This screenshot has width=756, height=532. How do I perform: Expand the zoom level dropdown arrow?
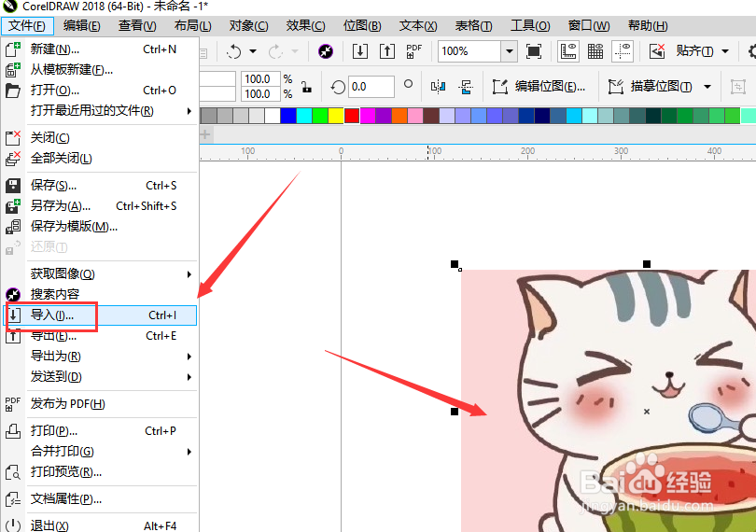[510, 51]
